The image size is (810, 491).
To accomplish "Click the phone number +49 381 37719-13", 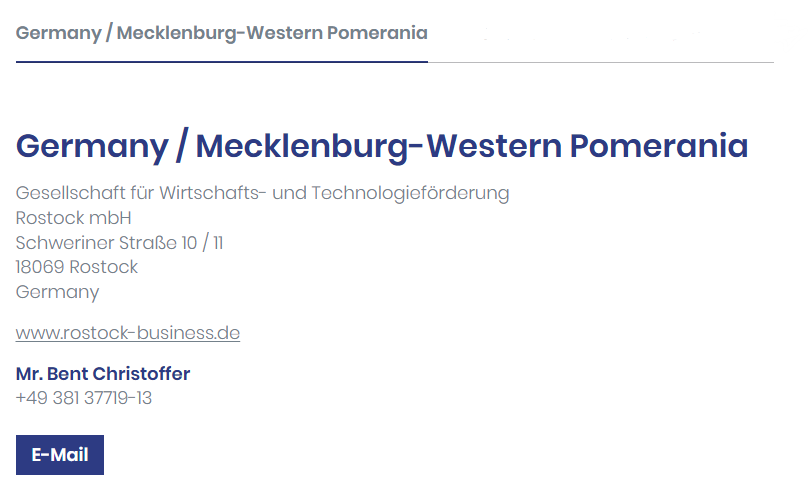I will pyautogui.click(x=84, y=398).
